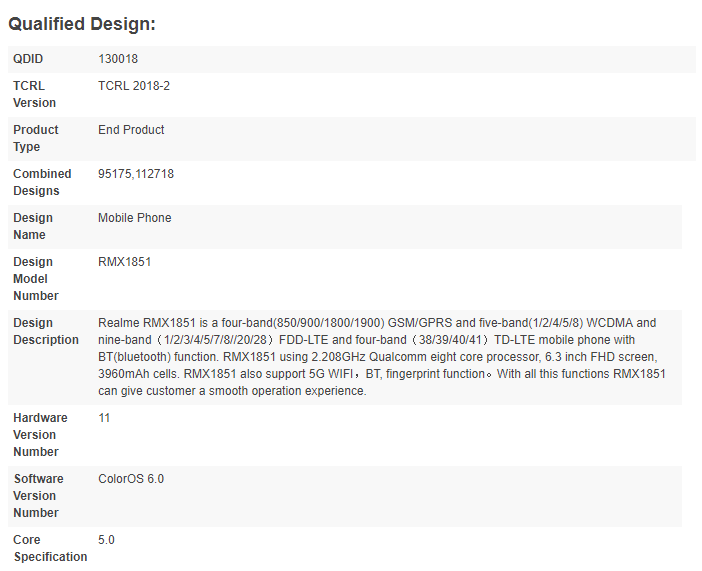Click the TCRL Version label

coord(35,94)
